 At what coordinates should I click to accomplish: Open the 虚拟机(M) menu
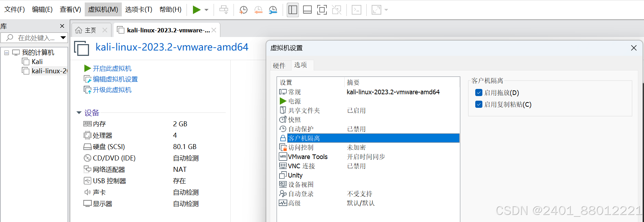tap(103, 10)
